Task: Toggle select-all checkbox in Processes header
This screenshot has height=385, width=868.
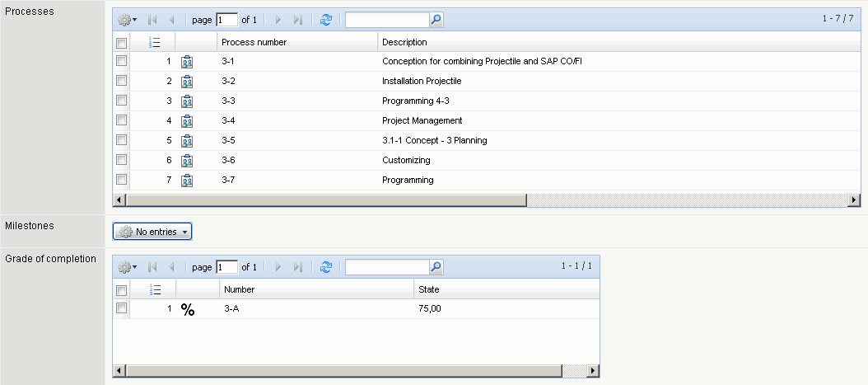Action: point(121,42)
